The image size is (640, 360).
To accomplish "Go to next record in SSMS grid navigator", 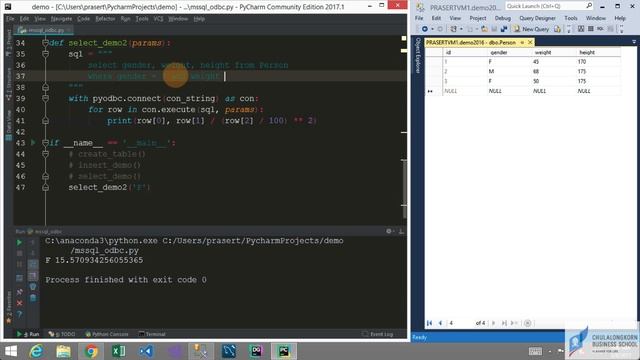I will click(493, 323).
